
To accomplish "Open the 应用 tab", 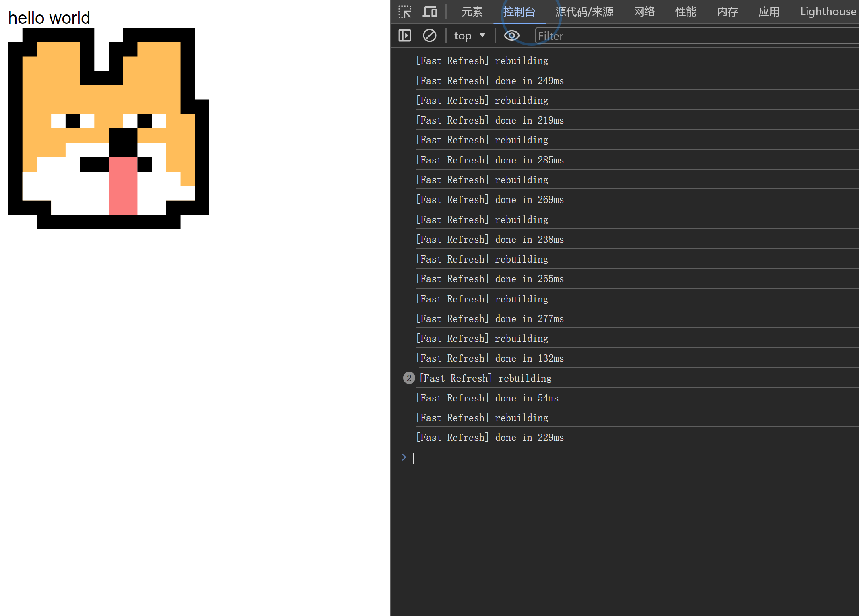I will click(769, 12).
